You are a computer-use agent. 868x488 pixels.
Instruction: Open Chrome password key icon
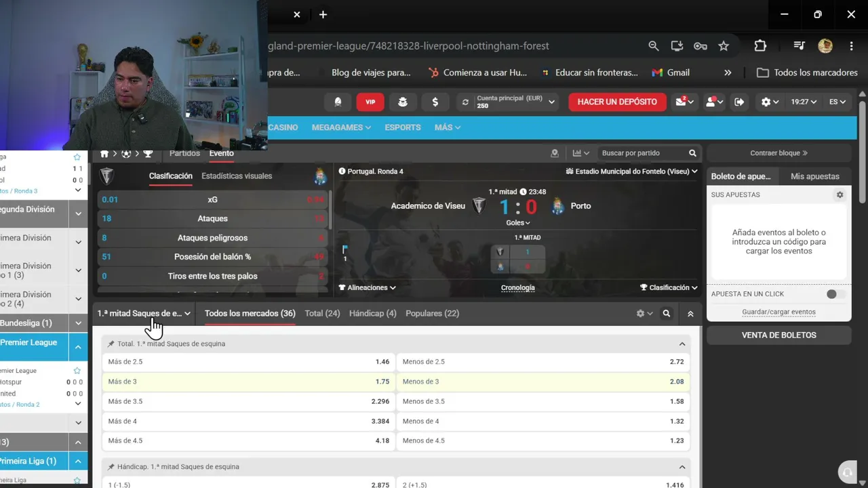point(701,46)
